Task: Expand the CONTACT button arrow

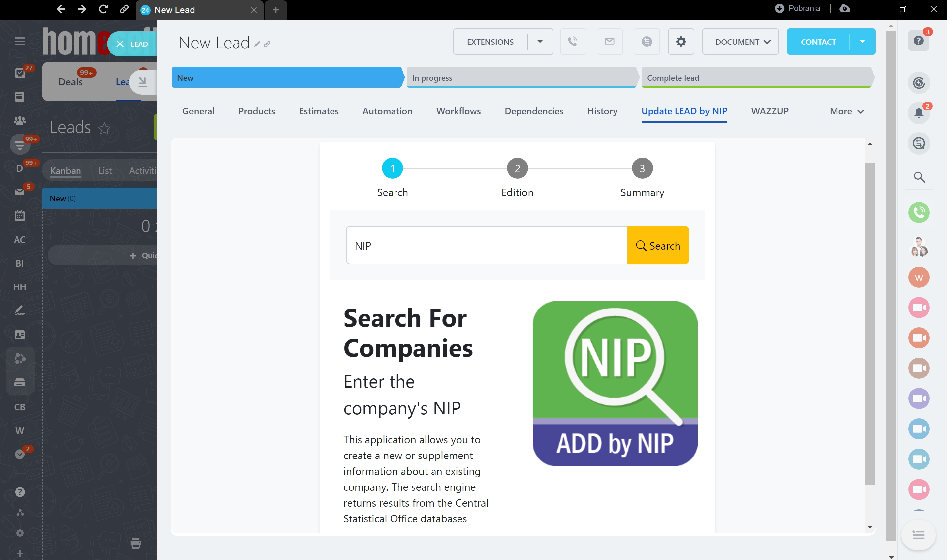Action: pos(862,42)
